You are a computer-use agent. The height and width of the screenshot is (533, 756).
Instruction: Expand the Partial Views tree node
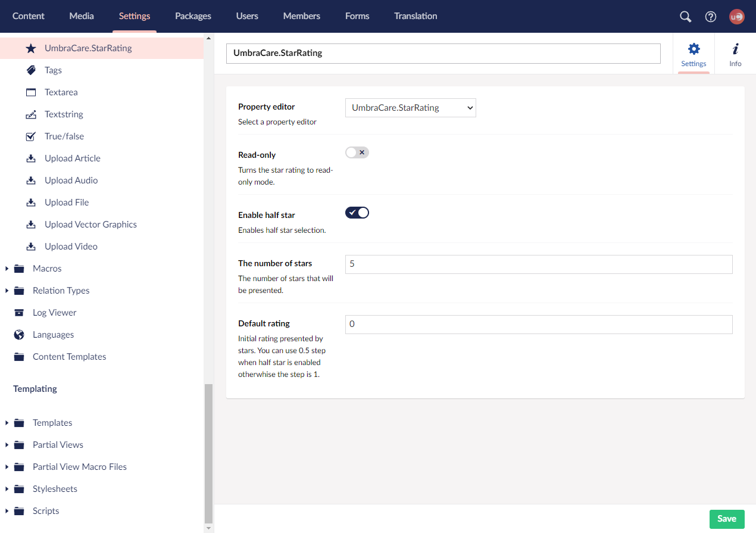coord(7,445)
